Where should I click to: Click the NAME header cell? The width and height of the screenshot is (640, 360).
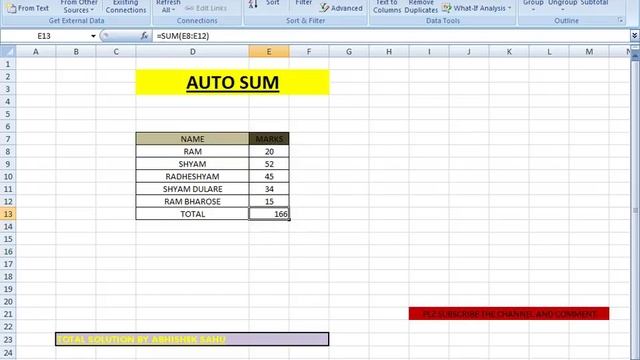click(192, 139)
